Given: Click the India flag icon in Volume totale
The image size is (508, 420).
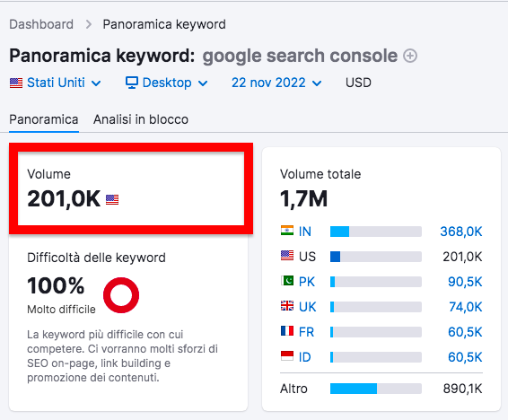Looking at the screenshot, I should click(x=287, y=231).
